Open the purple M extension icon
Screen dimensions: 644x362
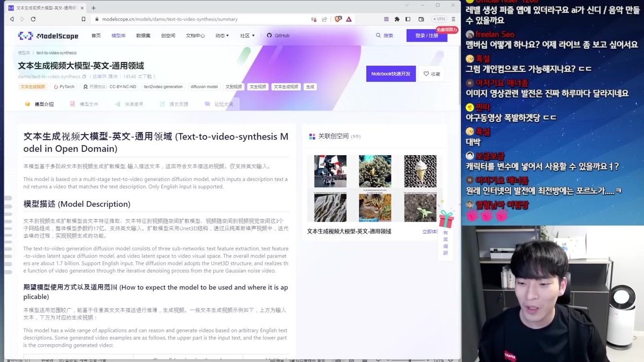tap(386, 19)
